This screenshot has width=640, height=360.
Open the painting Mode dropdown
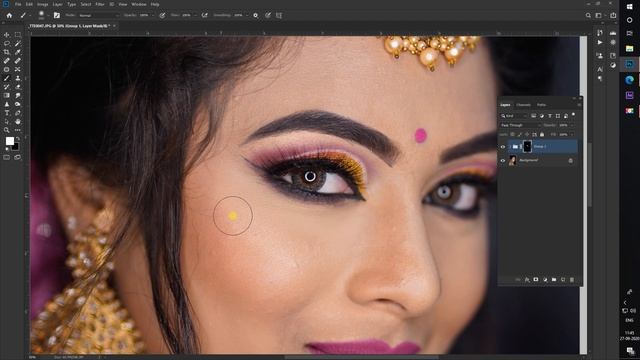(98, 16)
